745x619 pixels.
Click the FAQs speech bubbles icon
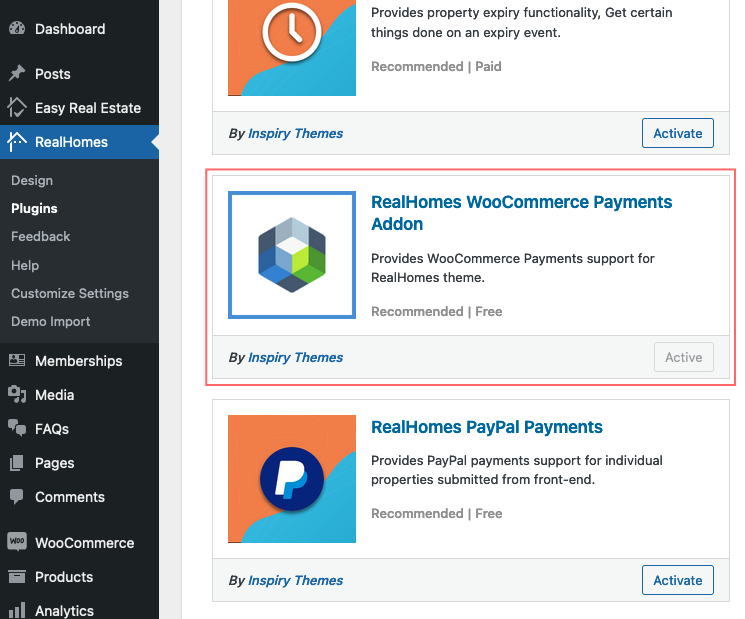(x=17, y=428)
